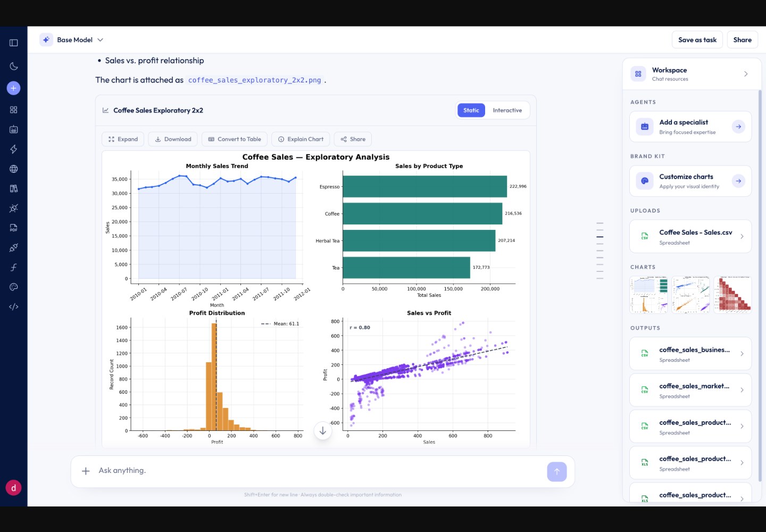Click Save as task button
The height and width of the screenshot is (532, 766).
point(697,40)
